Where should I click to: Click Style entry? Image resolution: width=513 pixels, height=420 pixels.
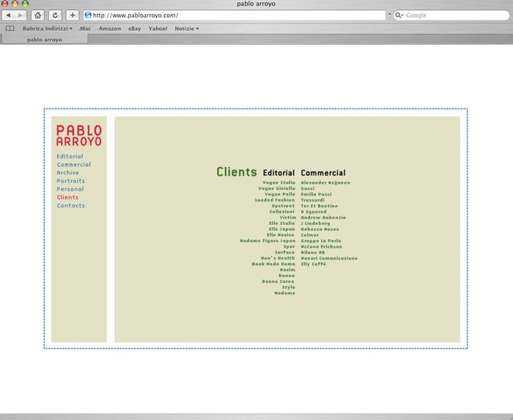[289, 287]
